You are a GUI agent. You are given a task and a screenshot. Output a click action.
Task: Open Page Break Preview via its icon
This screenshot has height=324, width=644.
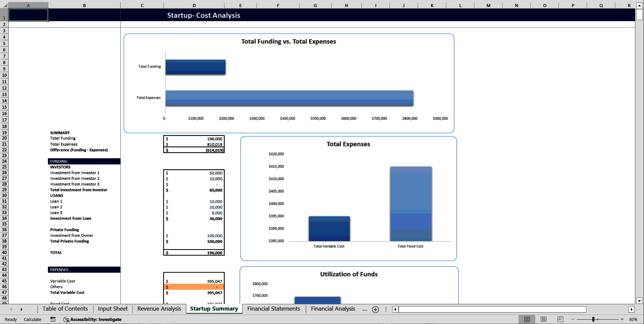tap(560, 319)
